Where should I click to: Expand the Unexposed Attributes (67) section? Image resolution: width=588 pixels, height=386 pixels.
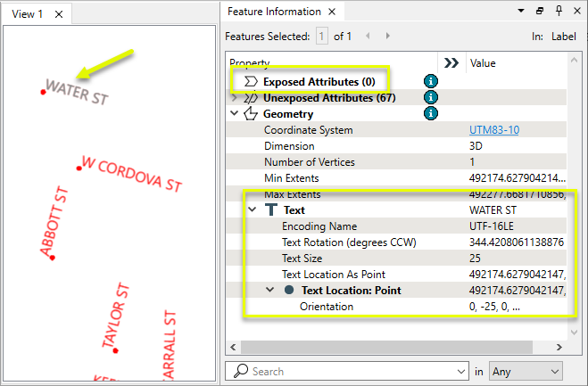tap(235, 97)
